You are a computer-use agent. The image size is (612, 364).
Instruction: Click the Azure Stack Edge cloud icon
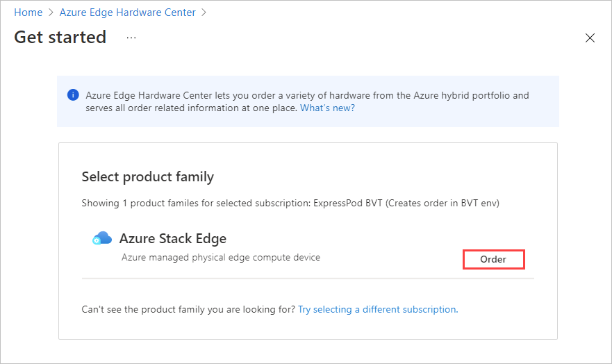(x=102, y=239)
